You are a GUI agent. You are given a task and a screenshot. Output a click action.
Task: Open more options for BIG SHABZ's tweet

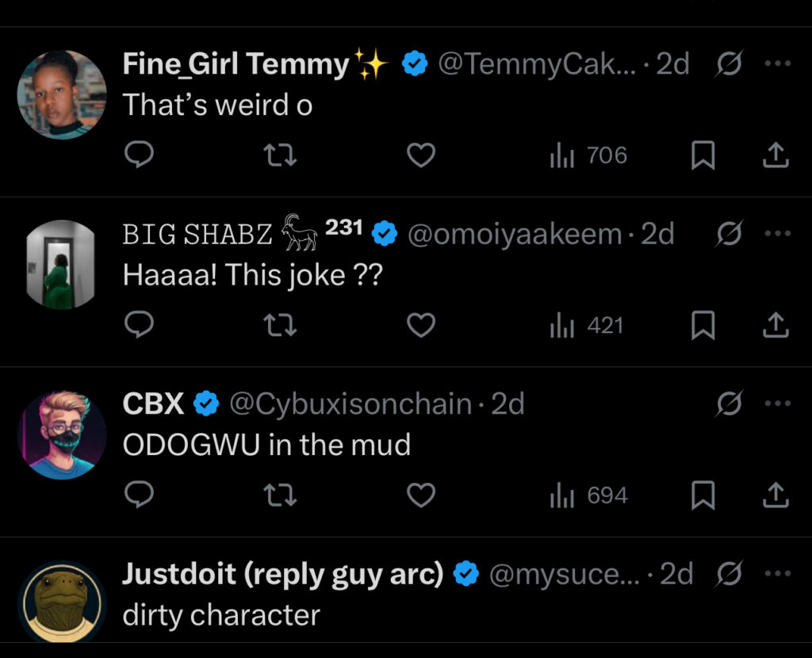coord(777,234)
